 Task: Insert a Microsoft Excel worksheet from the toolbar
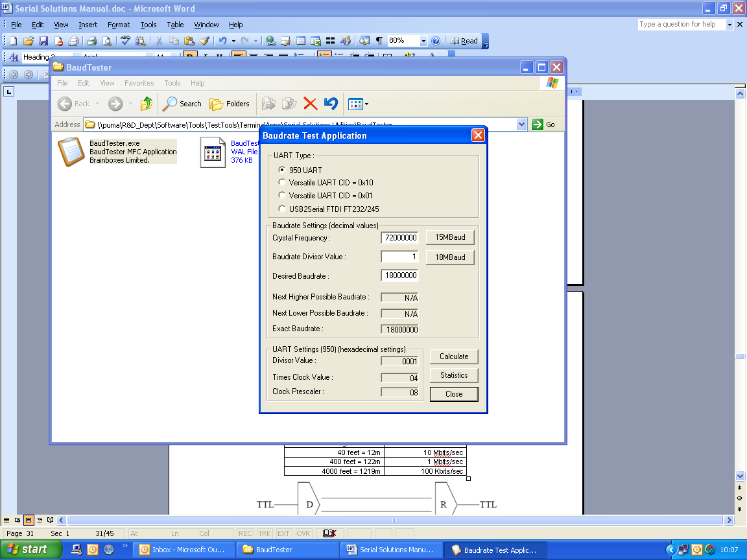pos(316,41)
